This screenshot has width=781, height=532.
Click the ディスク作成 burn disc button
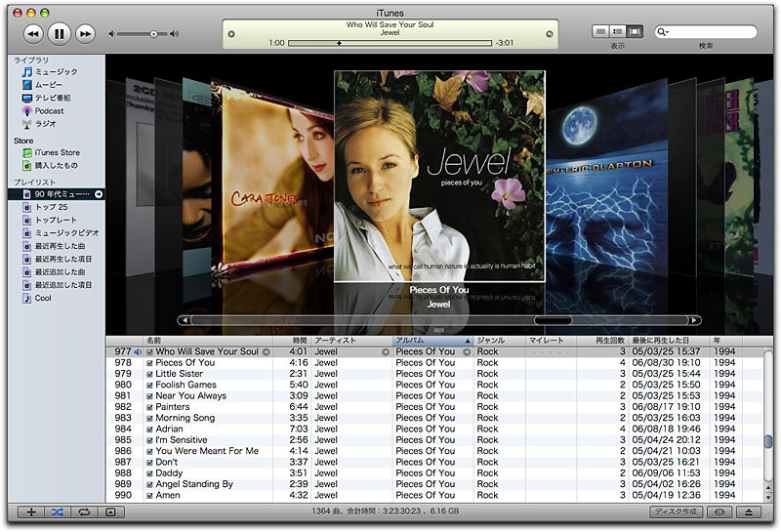pyautogui.click(x=676, y=512)
